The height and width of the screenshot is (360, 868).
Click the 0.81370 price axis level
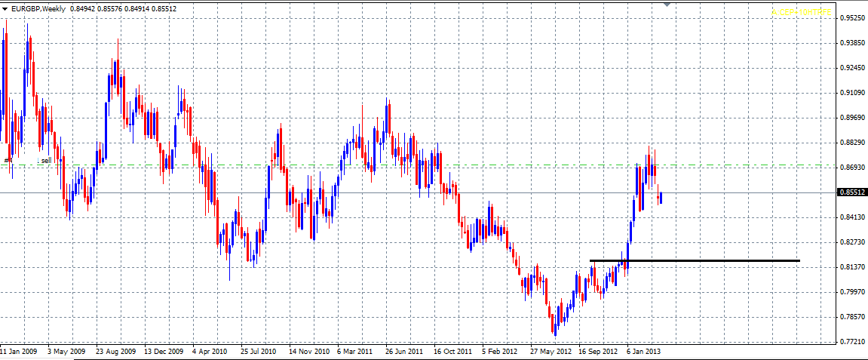pyautogui.click(x=852, y=267)
